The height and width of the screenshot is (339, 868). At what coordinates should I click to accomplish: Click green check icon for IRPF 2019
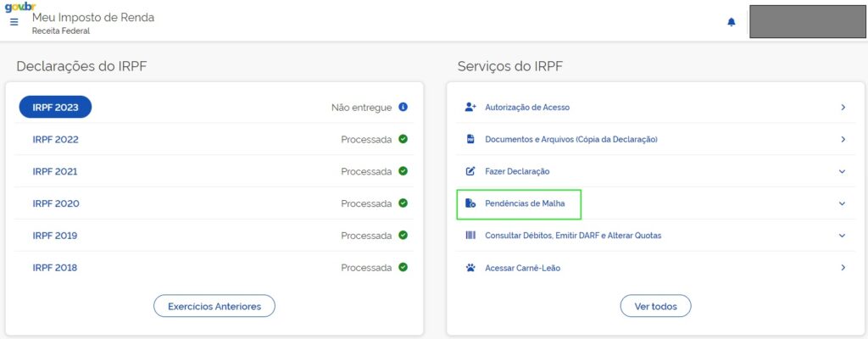(x=403, y=236)
